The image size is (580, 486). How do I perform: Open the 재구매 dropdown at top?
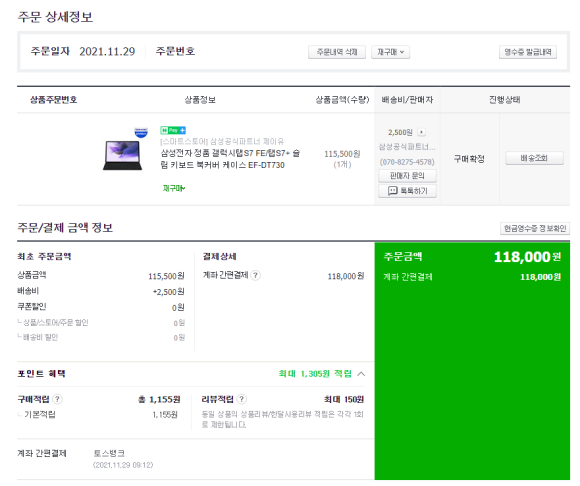pos(390,52)
